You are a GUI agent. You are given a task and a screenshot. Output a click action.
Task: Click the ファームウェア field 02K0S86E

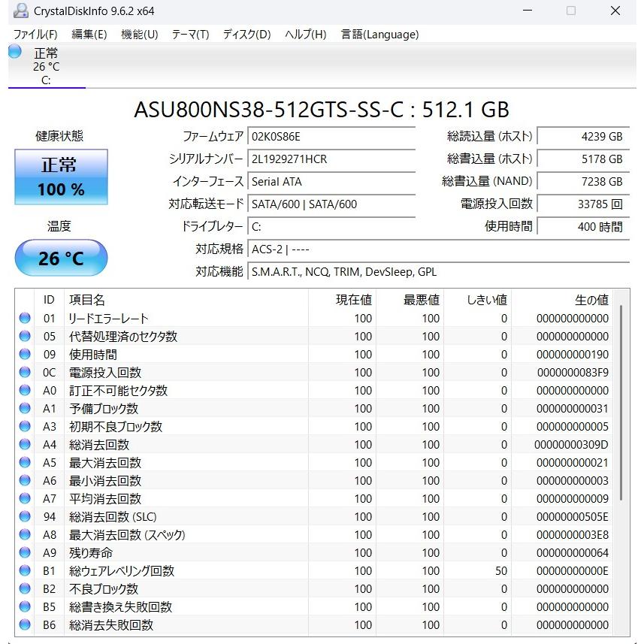[331, 136]
